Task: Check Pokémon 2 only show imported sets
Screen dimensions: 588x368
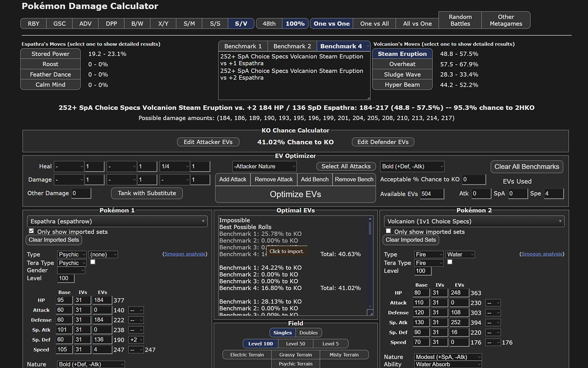Action: coord(388,231)
